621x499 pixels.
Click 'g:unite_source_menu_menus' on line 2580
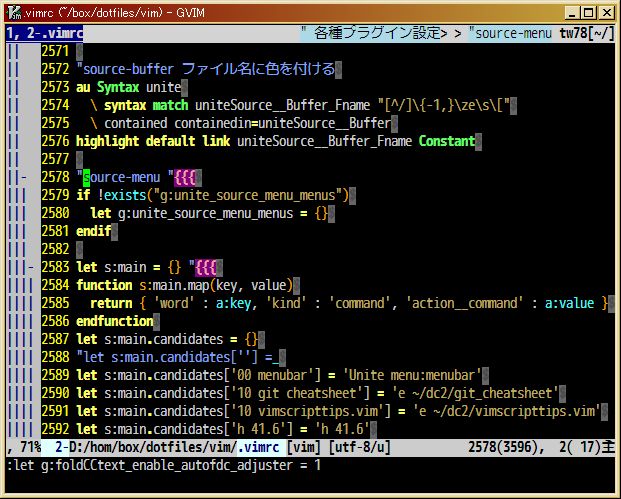tap(206, 213)
